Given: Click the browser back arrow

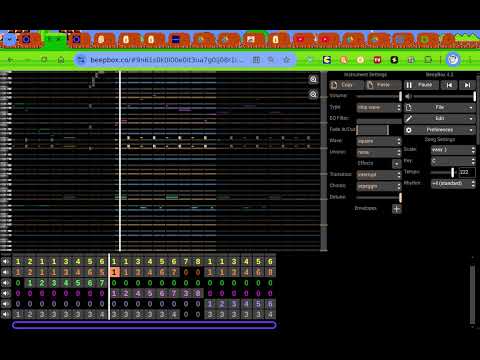Looking at the screenshot, I should pos(11,60).
